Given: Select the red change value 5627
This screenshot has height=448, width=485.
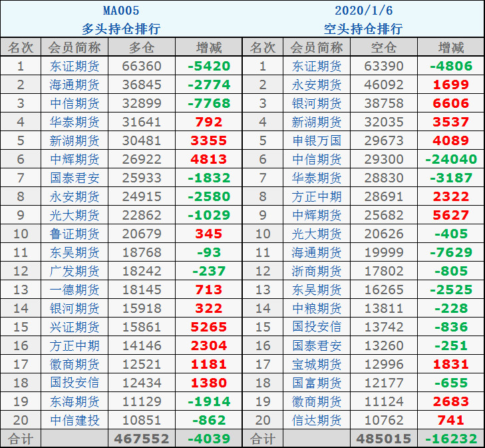Looking at the screenshot, I should point(451,215).
